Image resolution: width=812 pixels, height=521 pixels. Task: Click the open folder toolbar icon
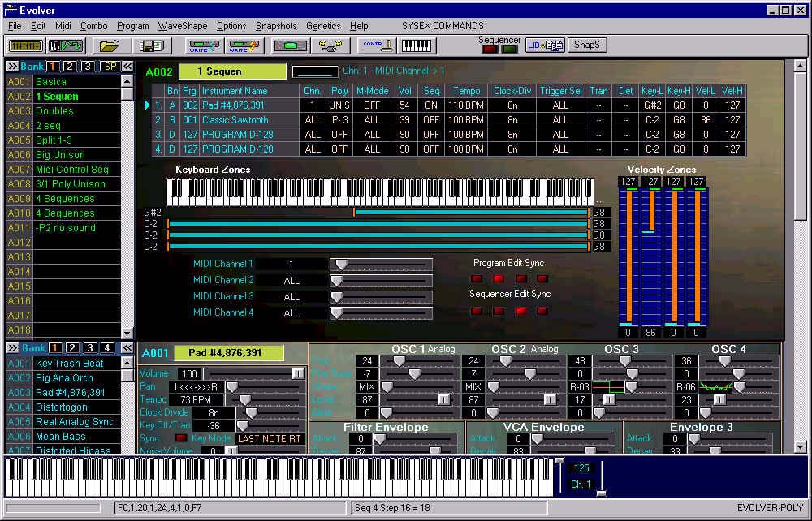click(x=110, y=45)
